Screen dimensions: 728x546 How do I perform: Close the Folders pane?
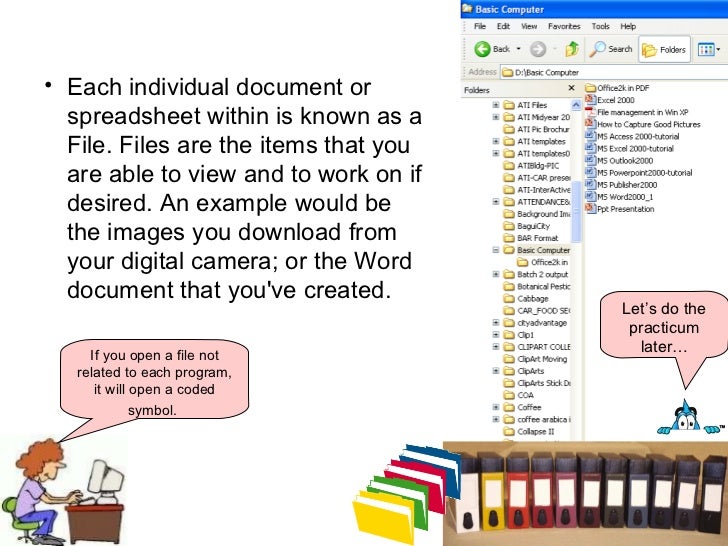tap(572, 87)
